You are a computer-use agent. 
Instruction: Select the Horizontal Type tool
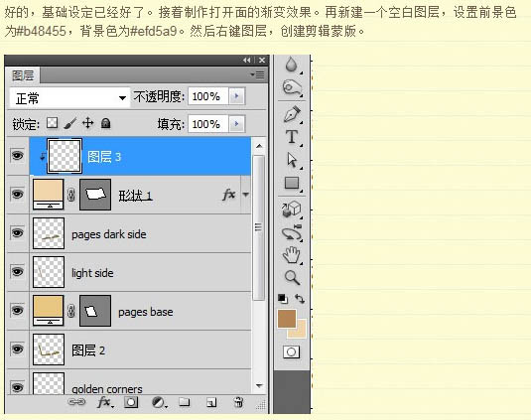pos(292,137)
